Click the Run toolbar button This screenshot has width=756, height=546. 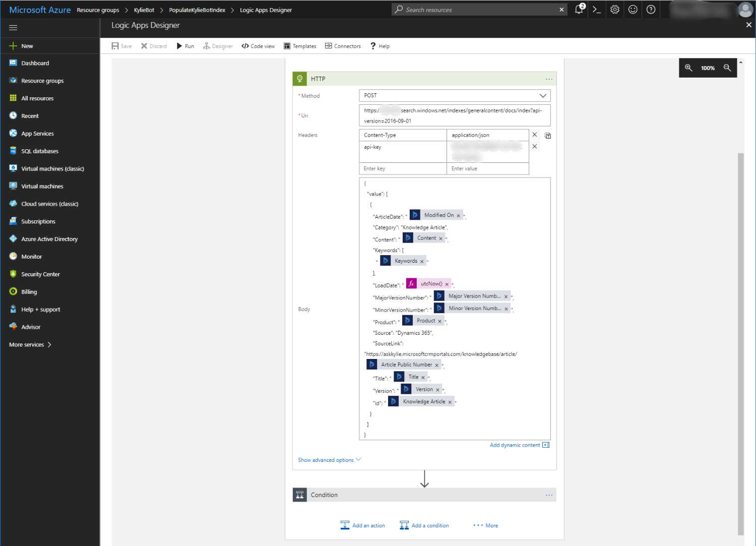coord(185,46)
